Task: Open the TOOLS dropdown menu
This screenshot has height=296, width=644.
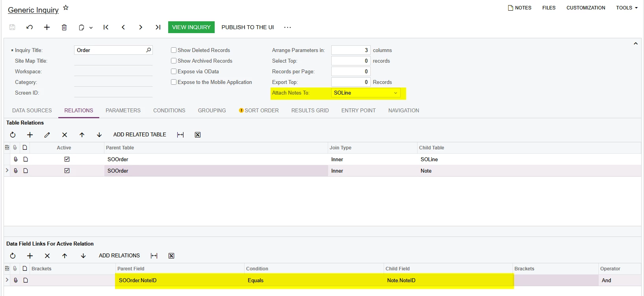Action: (627, 8)
